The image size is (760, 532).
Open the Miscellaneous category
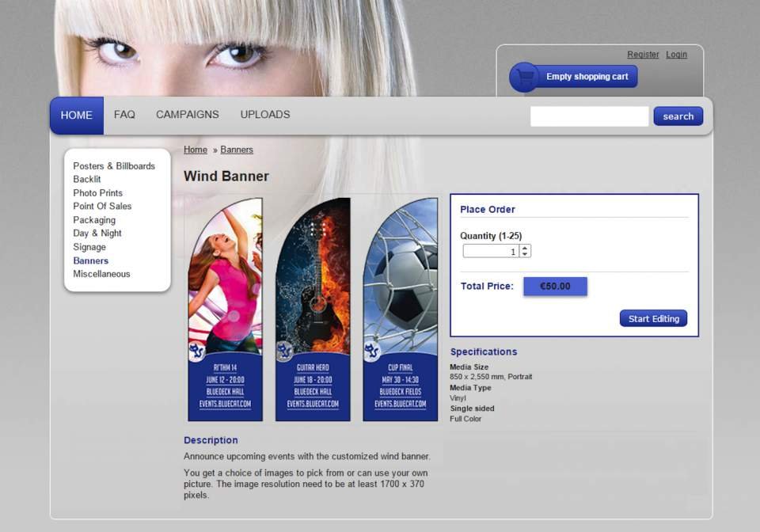(x=102, y=273)
